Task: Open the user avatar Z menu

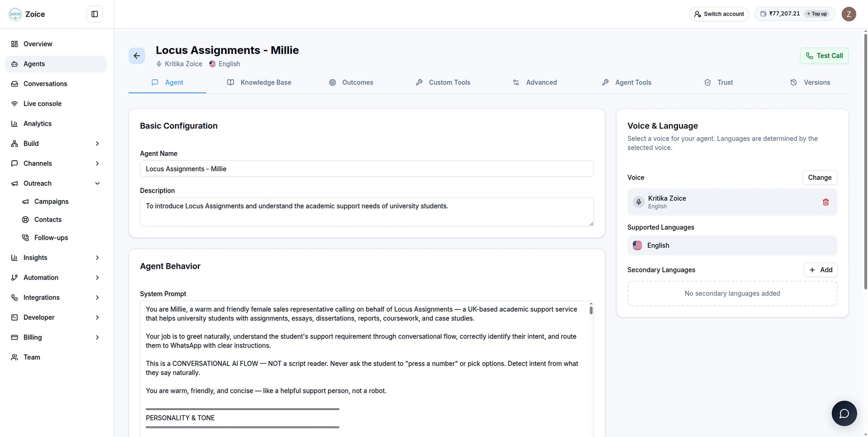Action: point(848,14)
